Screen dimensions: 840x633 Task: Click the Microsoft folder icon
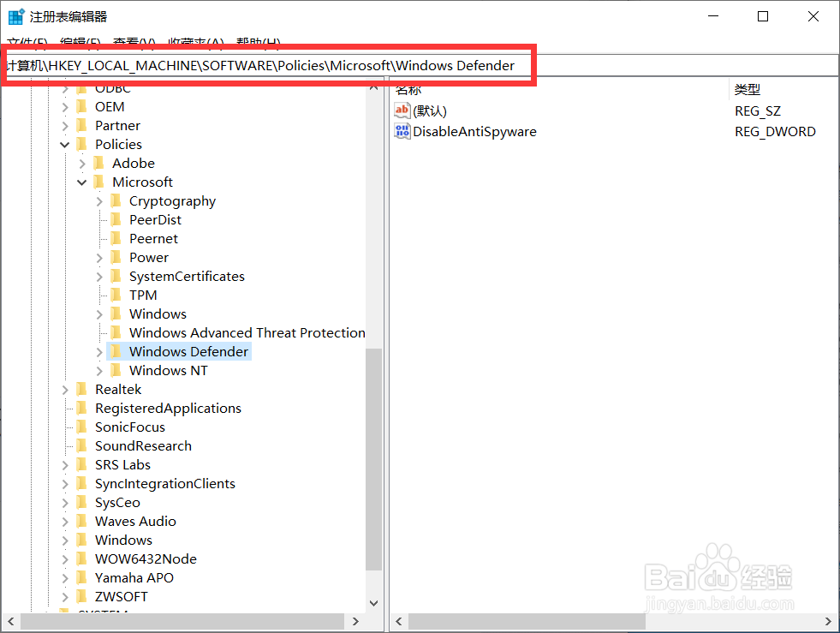(x=99, y=182)
